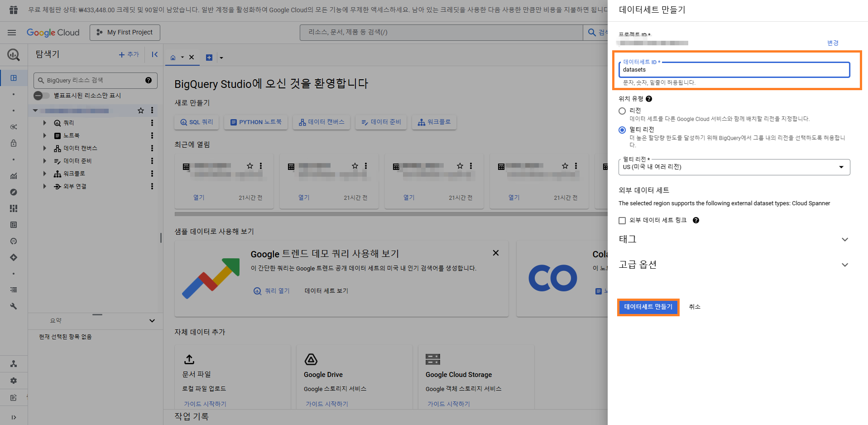
Task: Open the home tab dropdown arrow
Action: point(182,58)
